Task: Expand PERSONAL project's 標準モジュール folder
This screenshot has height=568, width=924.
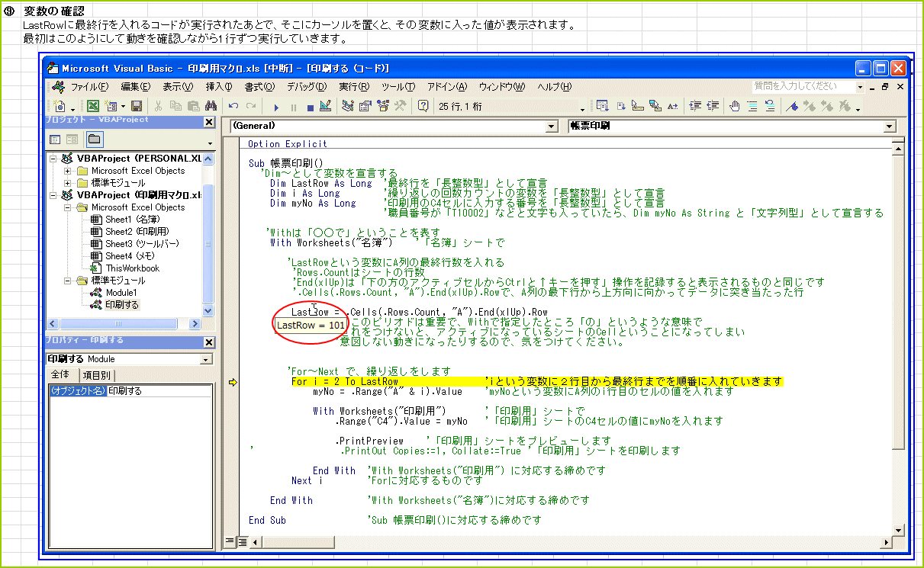Action: [x=68, y=183]
